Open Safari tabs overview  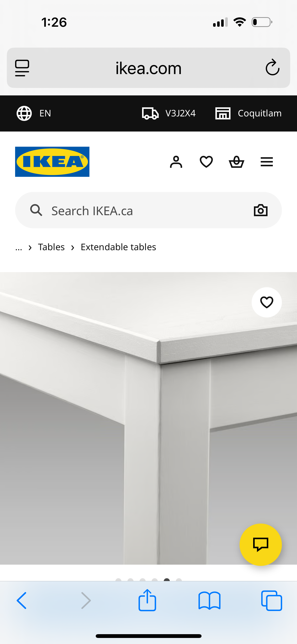coord(272,601)
